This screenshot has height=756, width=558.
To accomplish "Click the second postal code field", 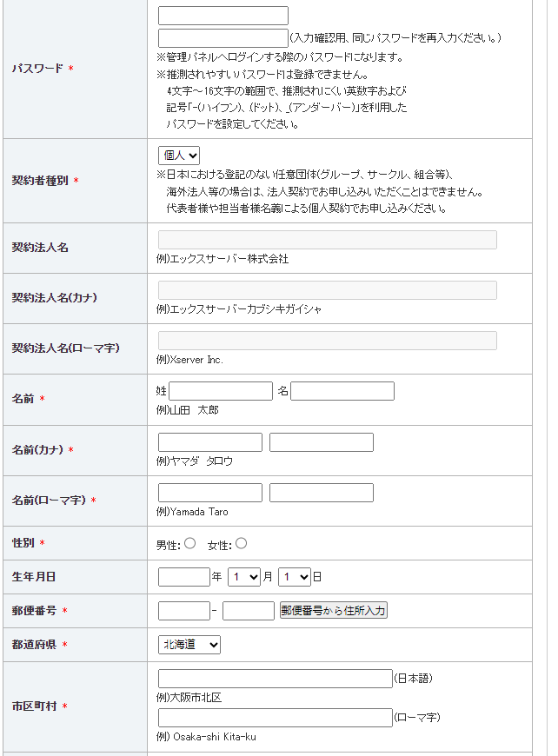I will coord(249,611).
